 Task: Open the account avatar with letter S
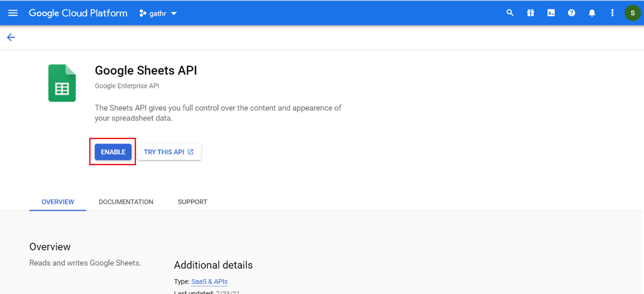click(x=632, y=13)
